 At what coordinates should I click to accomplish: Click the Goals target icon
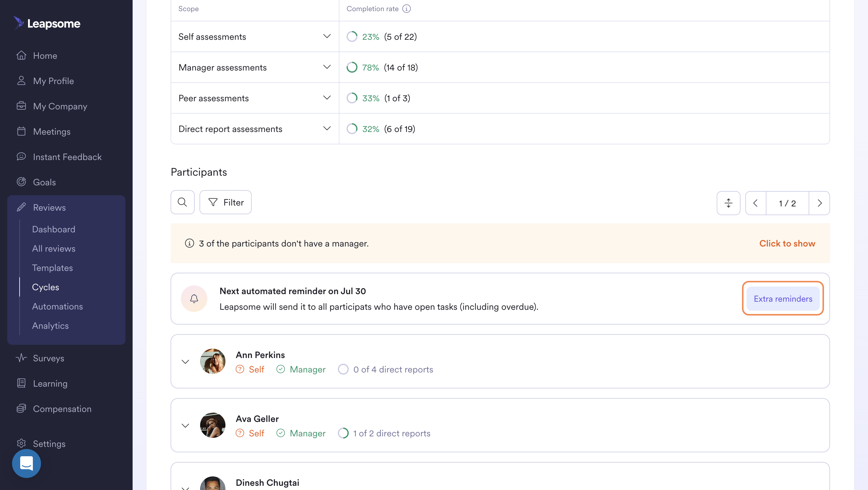[21, 182]
